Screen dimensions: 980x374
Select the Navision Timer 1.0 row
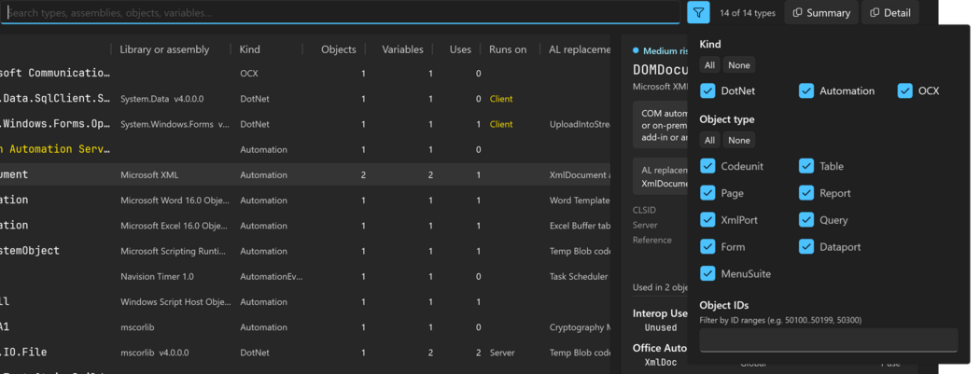click(x=305, y=277)
